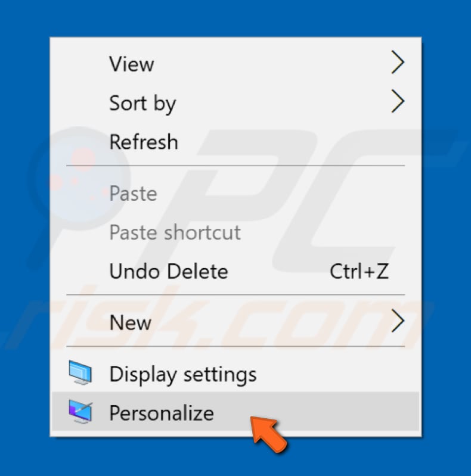Image resolution: width=471 pixels, height=476 pixels.
Task: Expand the New submenu arrow
Action: click(x=397, y=322)
